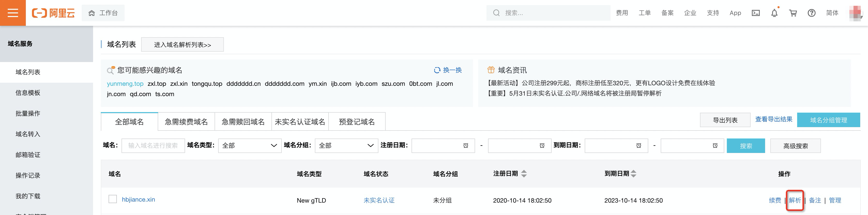868x215 pixels.
Task: Switch to 急需赎回域名 tab
Action: tap(243, 122)
